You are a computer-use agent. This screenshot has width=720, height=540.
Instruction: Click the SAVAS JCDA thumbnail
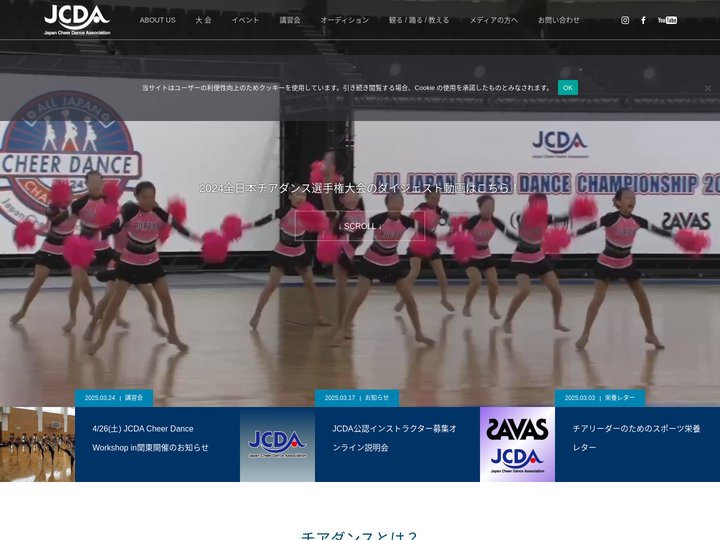pos(518,444)
